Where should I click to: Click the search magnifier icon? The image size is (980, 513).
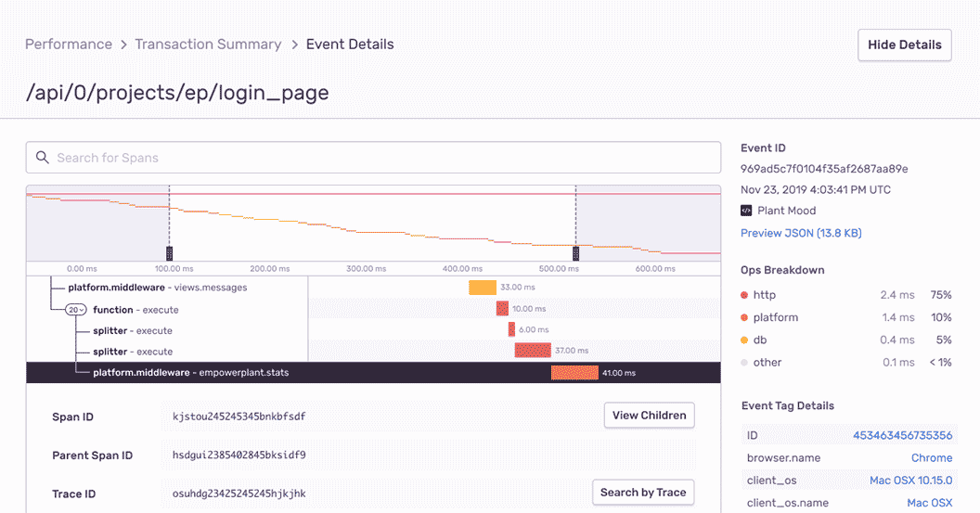point(42,158)
